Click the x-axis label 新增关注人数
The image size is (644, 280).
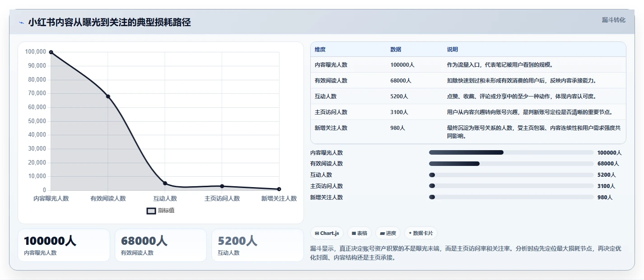click(x=279, y=198)
